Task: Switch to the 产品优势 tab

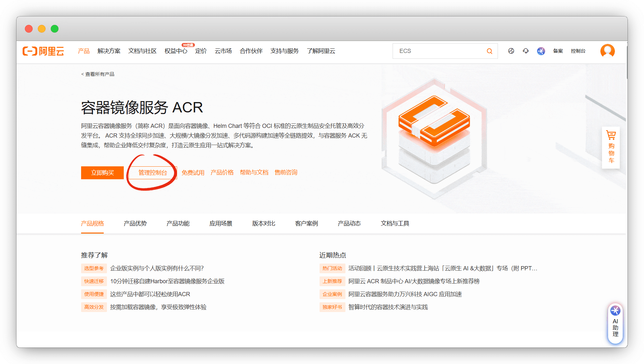Action: click(x=135, y=224)
